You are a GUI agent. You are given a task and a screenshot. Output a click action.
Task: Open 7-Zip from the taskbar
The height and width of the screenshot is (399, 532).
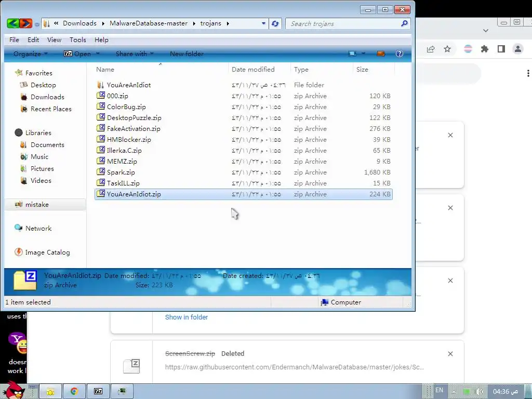point(98,391)
